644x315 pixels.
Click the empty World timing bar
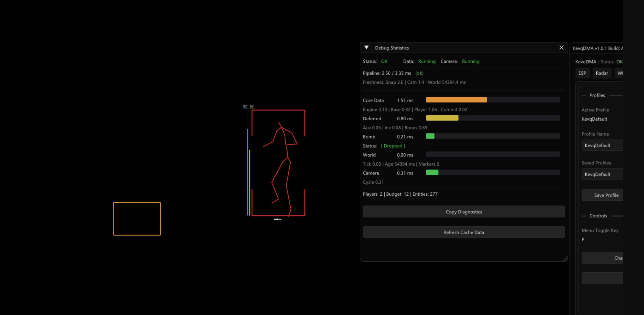(493, 155)
